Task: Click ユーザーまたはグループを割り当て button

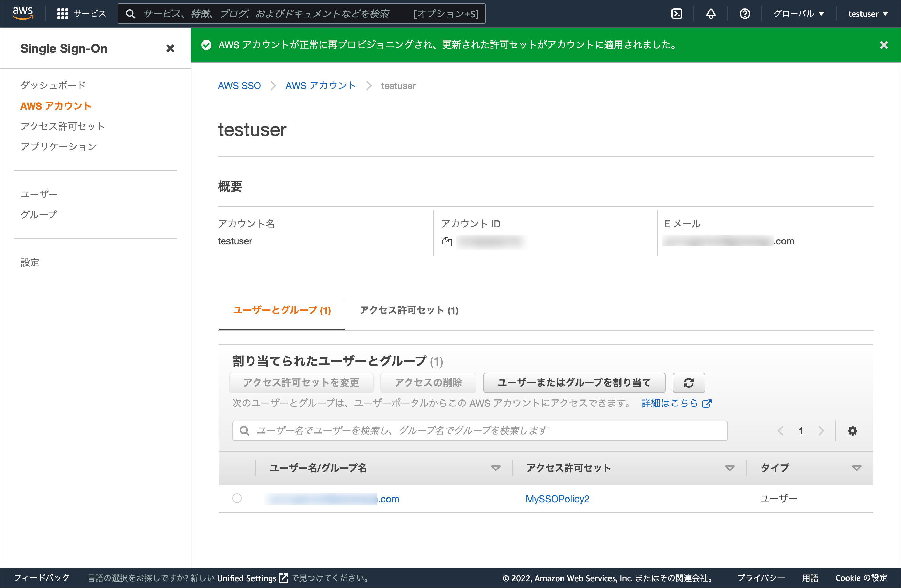Action: [x=574, y=382]
